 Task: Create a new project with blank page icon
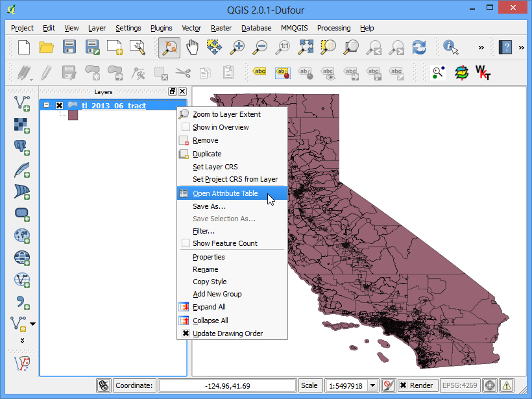tap(24, 47)
